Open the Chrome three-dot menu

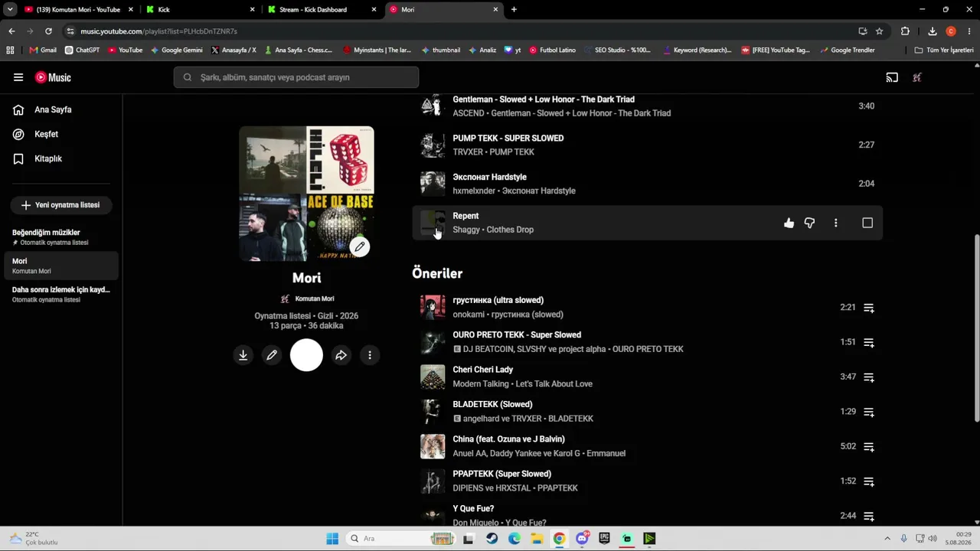(968, 31)
